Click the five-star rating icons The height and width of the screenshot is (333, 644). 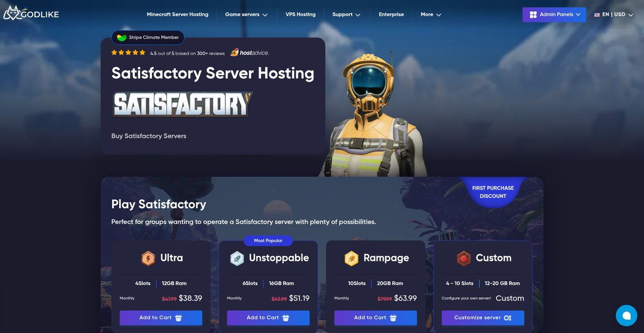tap(128, 53)
